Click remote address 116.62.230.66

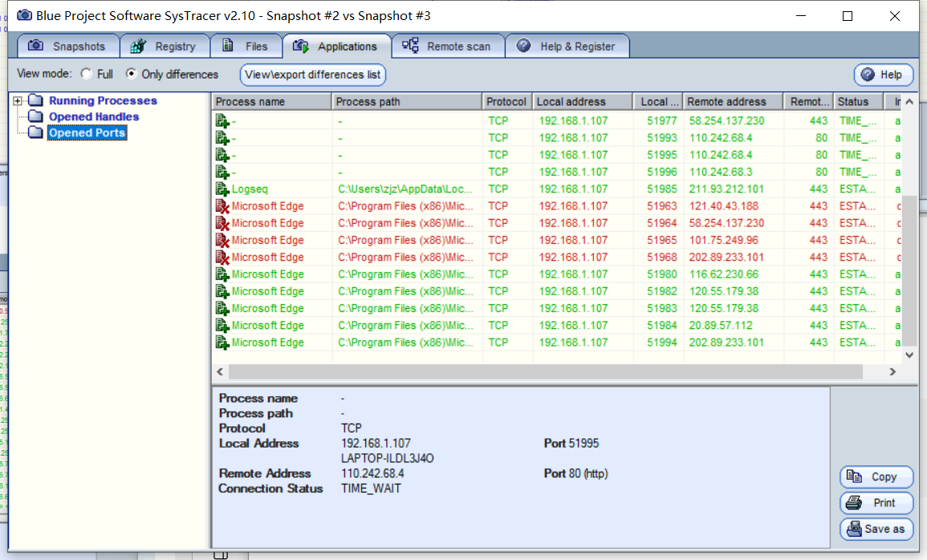723,274
